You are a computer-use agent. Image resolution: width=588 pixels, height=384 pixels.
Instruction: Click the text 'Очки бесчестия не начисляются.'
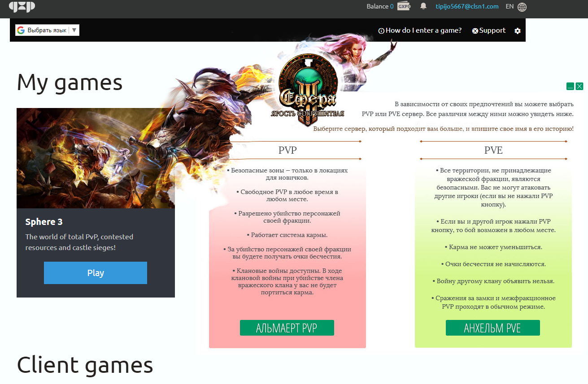(x=493, y=264)
